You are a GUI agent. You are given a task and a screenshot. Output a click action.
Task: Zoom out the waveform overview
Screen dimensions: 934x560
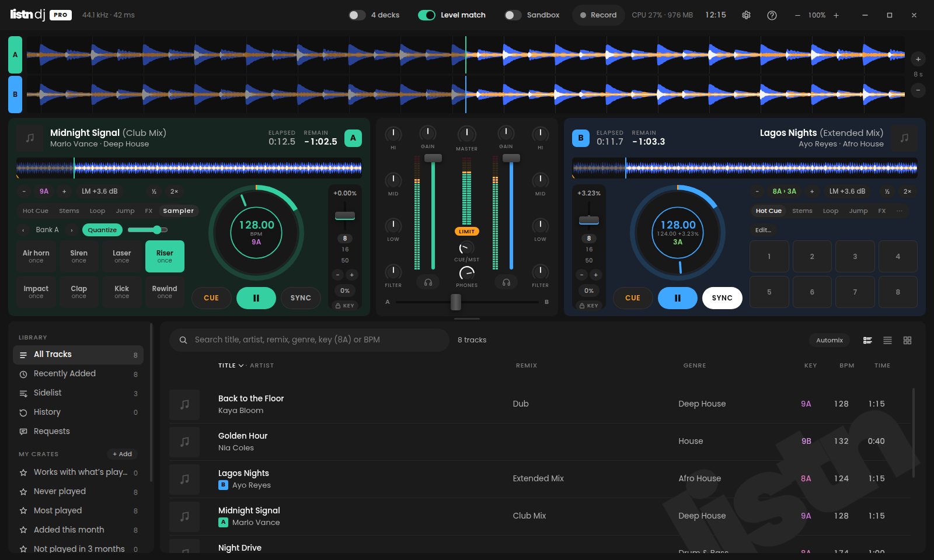[918, 90]
